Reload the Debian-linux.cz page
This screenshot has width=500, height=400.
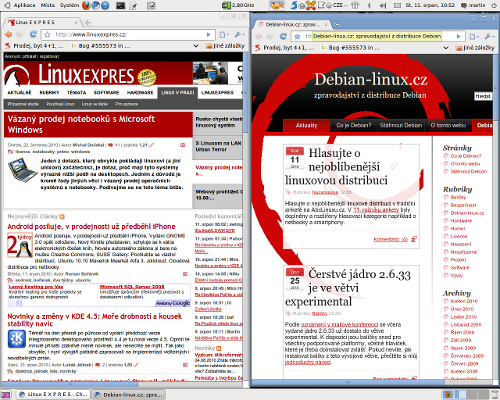pyautogui.click(x=283, y=36)
